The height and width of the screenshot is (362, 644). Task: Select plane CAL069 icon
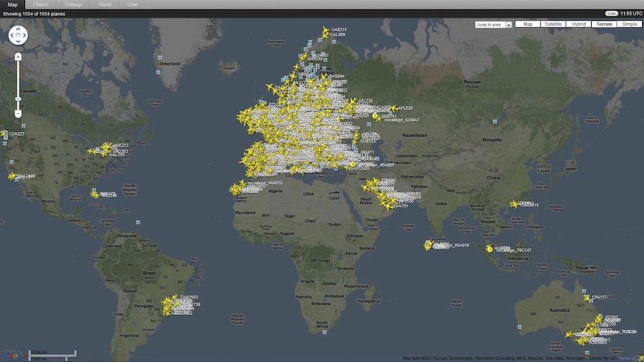(x=325, y=35)
